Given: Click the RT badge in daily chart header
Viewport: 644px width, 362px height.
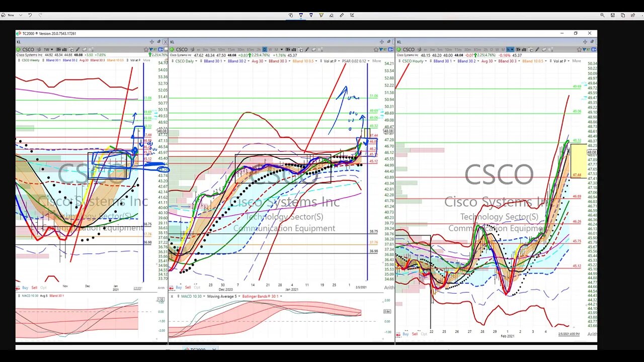Looking at the screenshot, I should (x=385, y=49).
